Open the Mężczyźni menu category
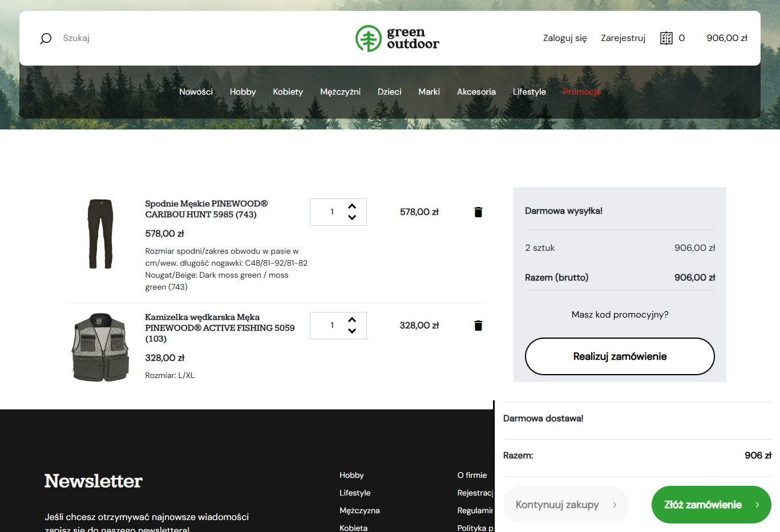This screenshot has height=532, width=780. click(340, 92)
